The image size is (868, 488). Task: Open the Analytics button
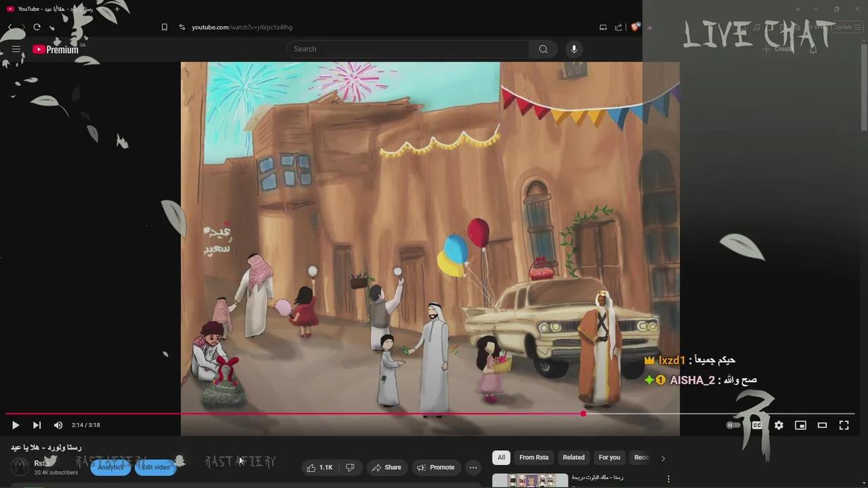111,468
